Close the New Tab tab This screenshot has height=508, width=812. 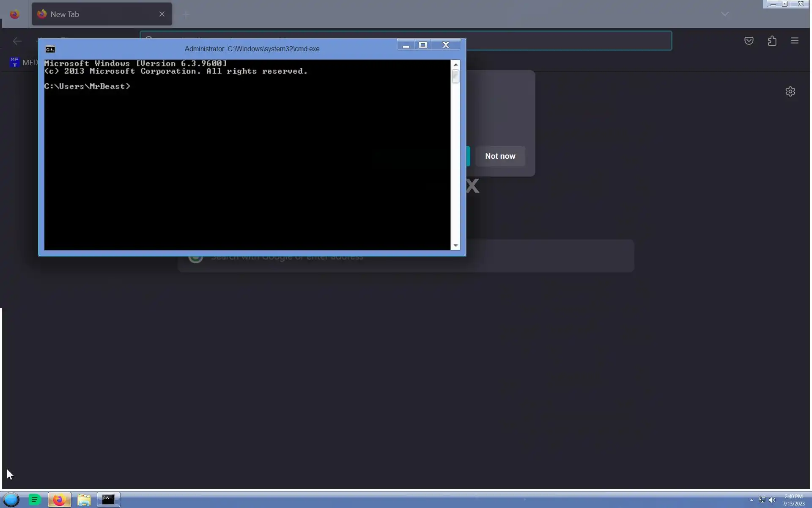162,14
